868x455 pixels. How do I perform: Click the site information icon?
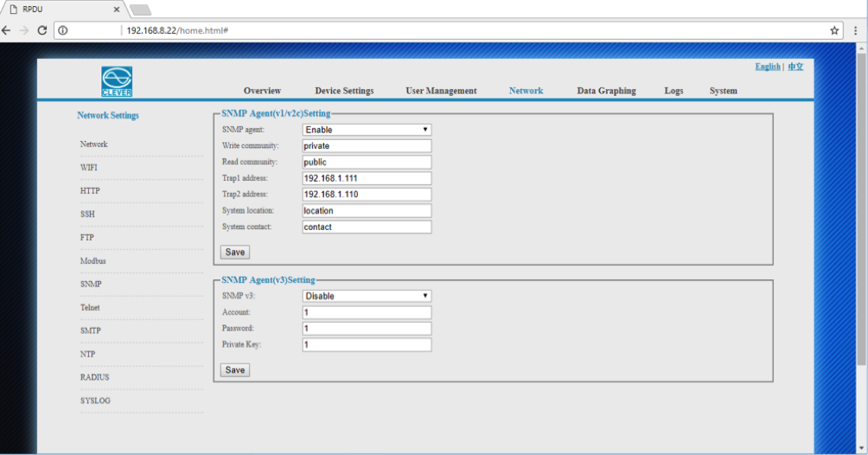[x=64, y=29]
